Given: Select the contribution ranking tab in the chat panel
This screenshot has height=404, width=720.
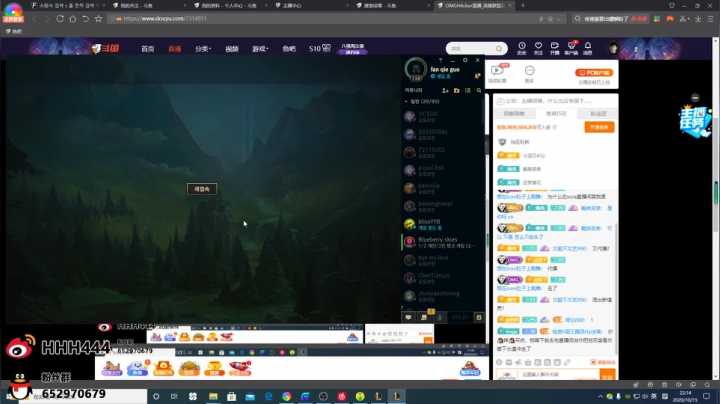Looking at the screenshot, I should click(x=514, y=113).
